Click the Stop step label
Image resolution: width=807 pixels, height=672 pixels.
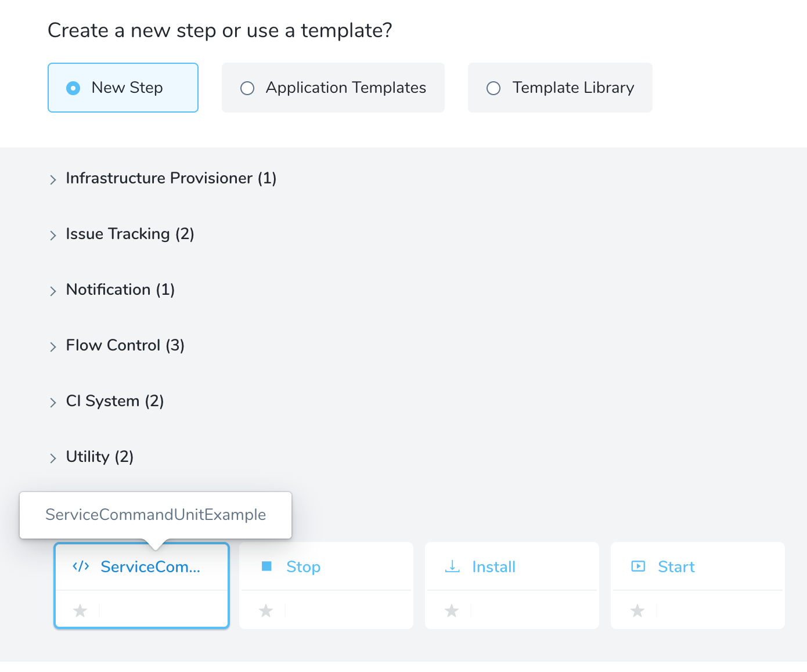coord(303,567)
